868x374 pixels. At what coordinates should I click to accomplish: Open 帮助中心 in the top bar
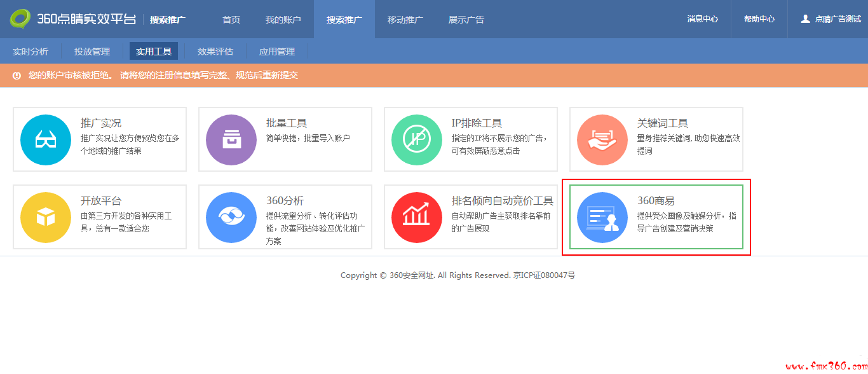click(x=759, y=19)
